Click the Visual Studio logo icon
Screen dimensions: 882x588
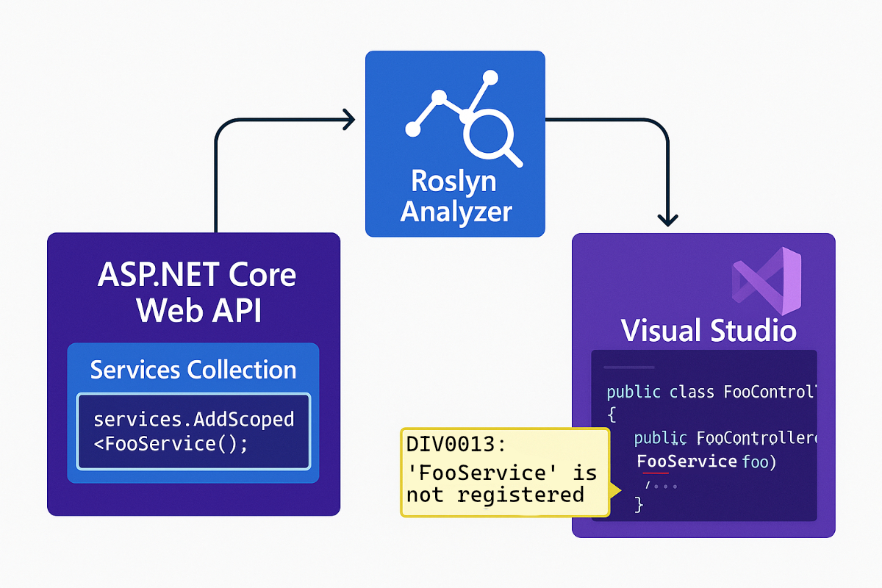[x=765, y=282]
